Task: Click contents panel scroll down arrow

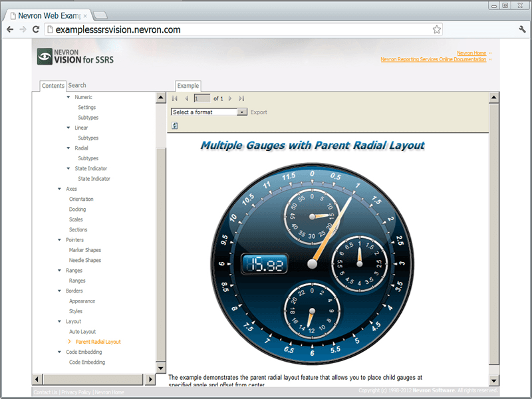Action: point(160,368)
